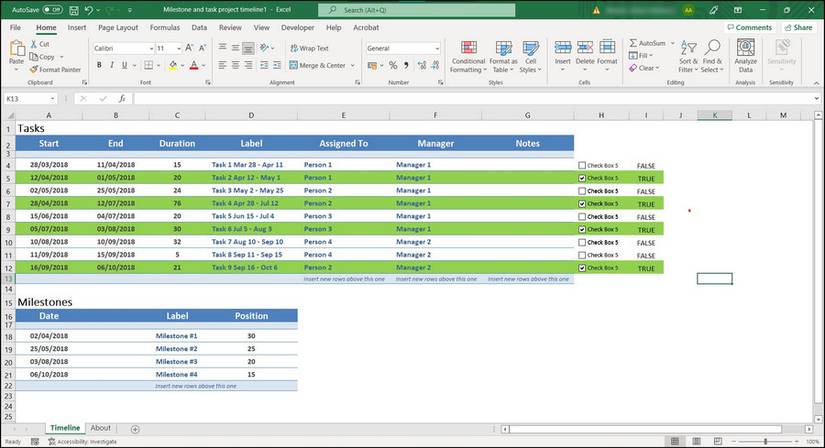Apply Underline formatting

coord(124,65)
